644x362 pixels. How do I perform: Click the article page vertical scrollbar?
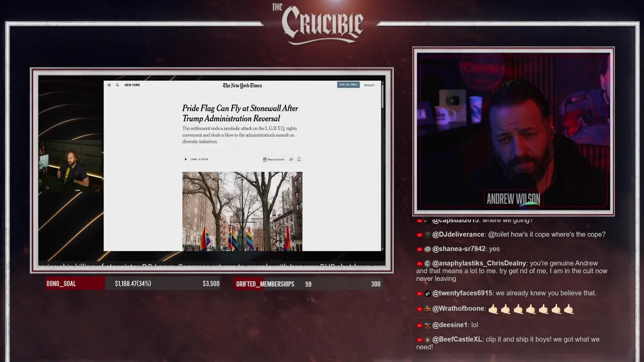pyautogui.click(x=382, y=166)
